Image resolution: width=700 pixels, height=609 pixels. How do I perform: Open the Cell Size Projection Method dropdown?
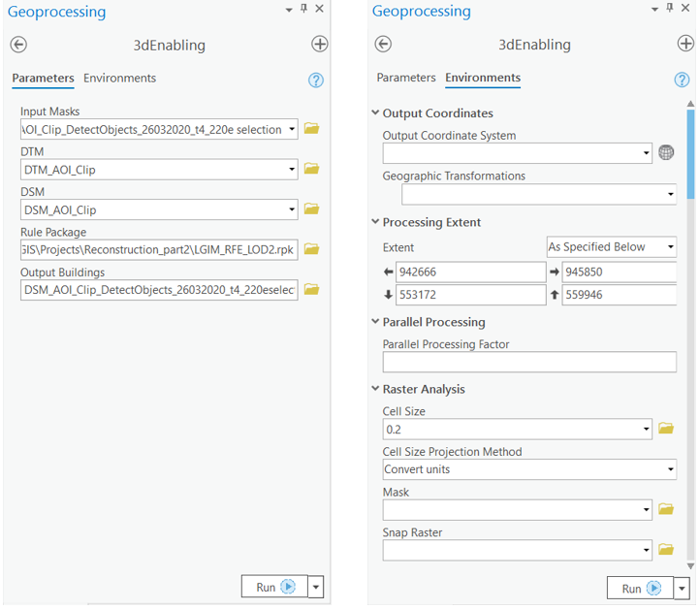point(529,469)
